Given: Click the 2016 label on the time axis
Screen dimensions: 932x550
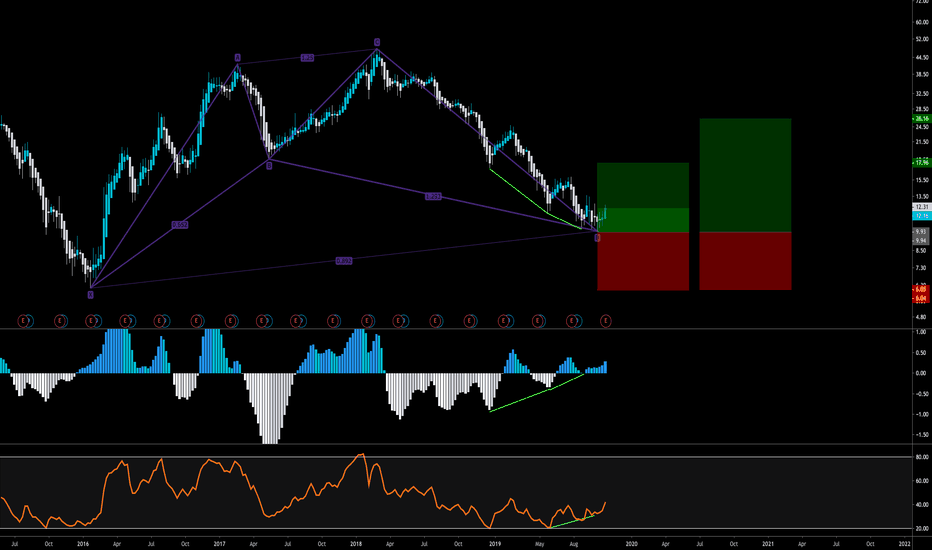Looking at the screenshot, I should [x=83, y=543].
